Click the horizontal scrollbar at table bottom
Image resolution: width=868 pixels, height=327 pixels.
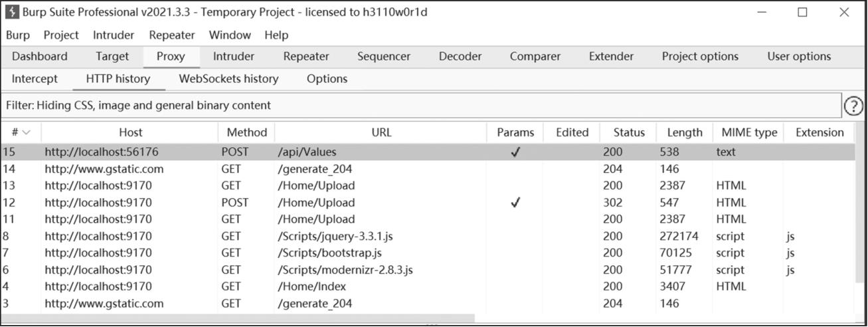tap(238, 318)
